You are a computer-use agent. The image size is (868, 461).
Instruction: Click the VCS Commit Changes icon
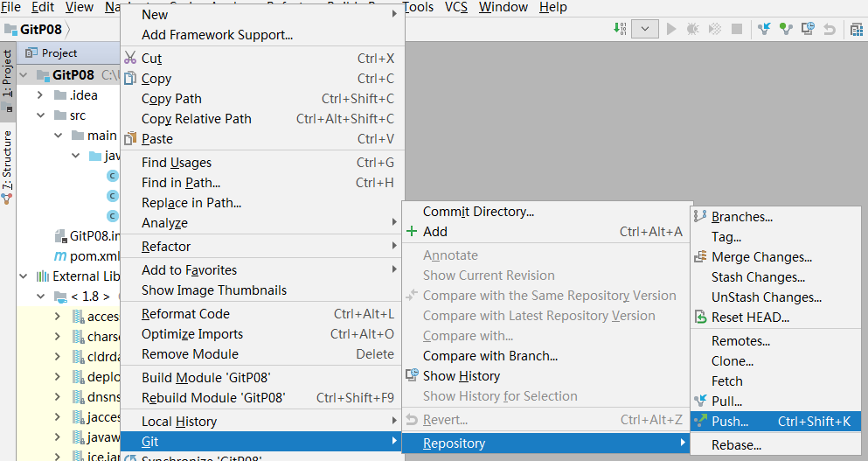click(786, 29)
